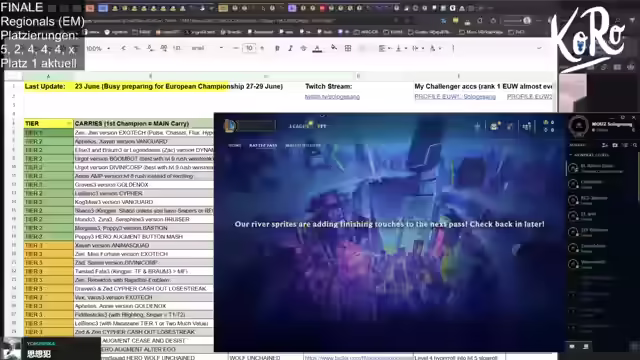This screenshot has width=640, height=360.
Task: Open horizontal align dropdown
Action: pos(384,48)
